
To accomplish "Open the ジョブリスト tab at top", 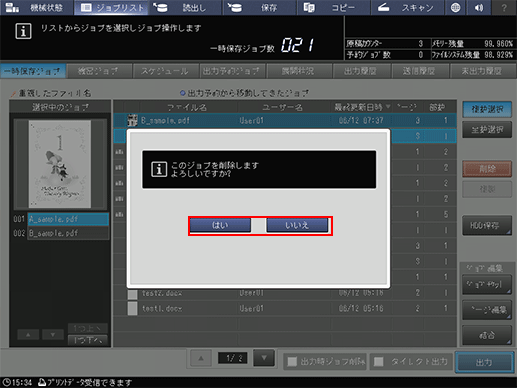I will [x=111, y=8].
